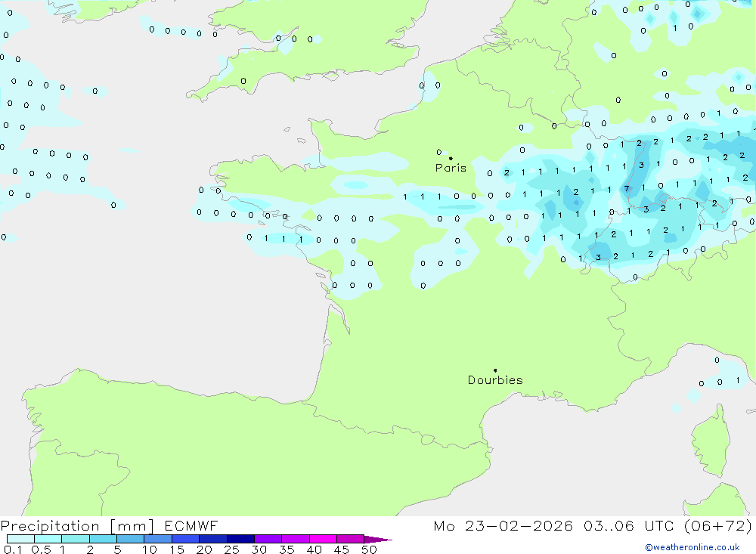Image resolution: width=756 pixels, height=554 pixels.
Task: Select the 5–10 mm legend color swatch
Action: tap(131, 539)
